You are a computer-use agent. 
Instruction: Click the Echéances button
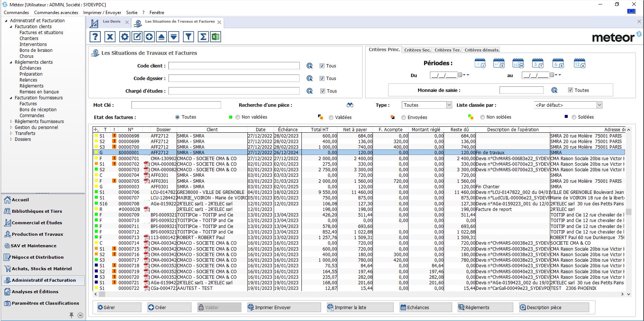point(426,308)
